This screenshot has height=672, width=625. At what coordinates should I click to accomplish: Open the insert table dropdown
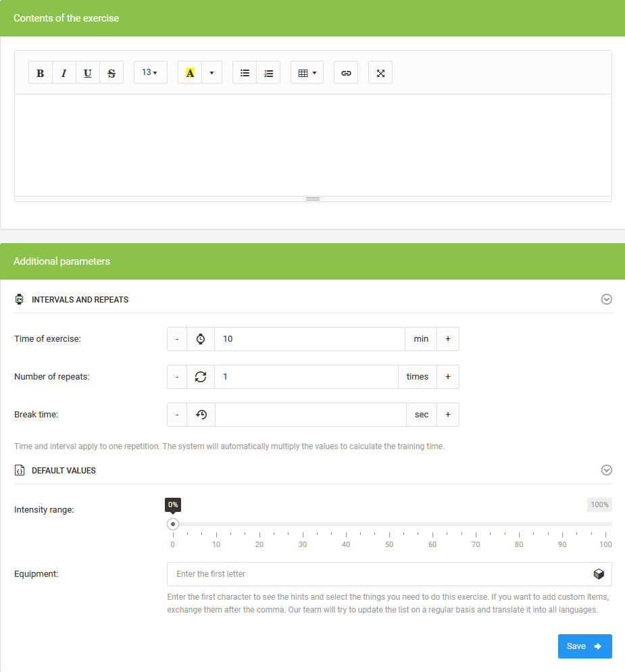pyautogui.click(x=307, y=73)
